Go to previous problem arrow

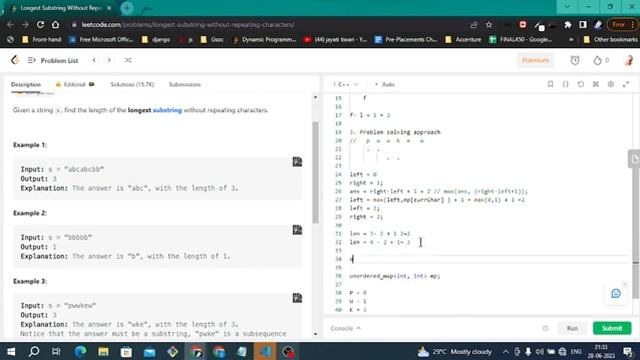[x=94, y=60]
